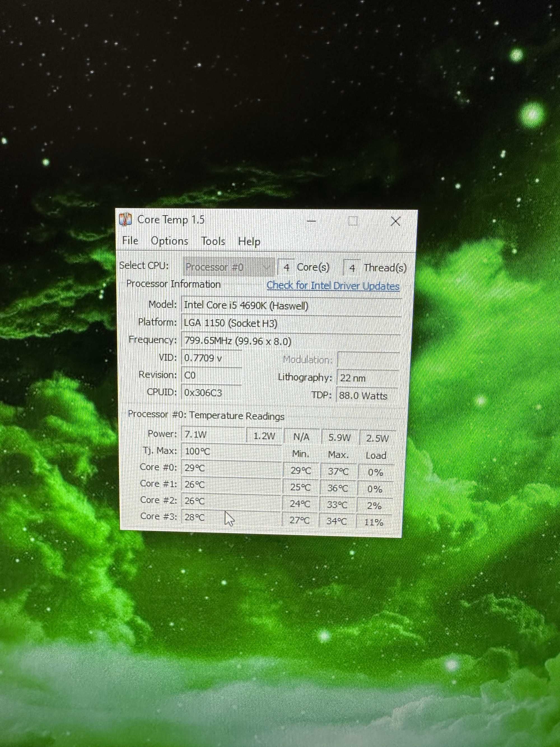Minimize the Core Temp window

(311, 221)
